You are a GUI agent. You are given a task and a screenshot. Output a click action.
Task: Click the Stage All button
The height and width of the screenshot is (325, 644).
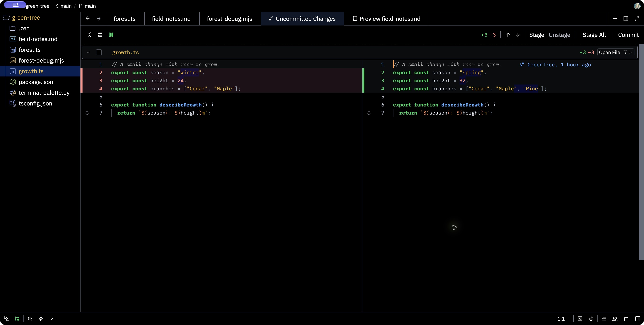tap(594, 35)
